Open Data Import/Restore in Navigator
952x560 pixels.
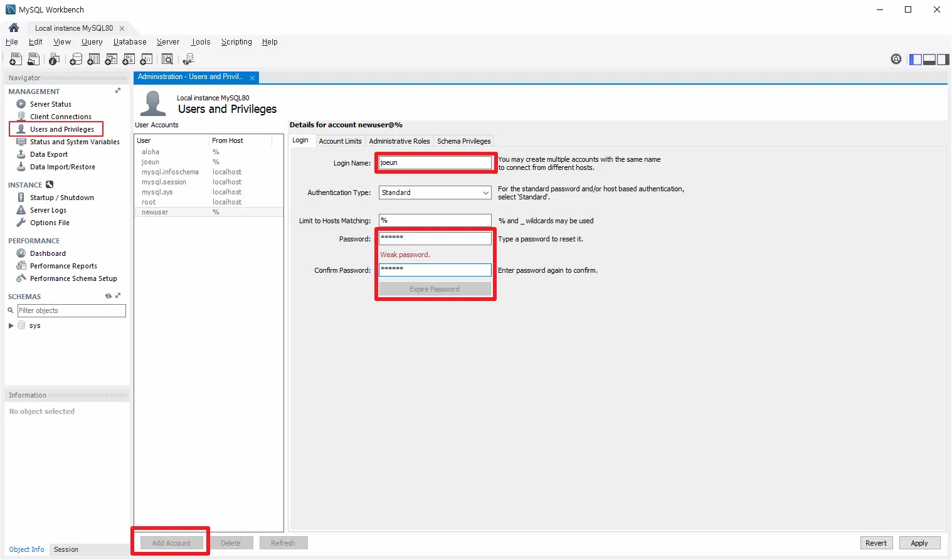pyautogui.click(x=62, y=167)
